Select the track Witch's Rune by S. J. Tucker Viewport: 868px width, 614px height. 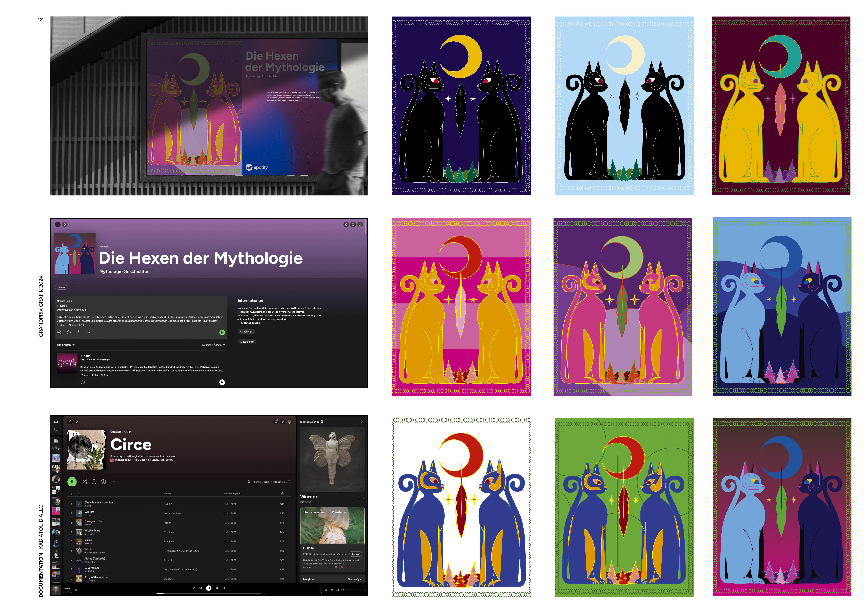92,531
